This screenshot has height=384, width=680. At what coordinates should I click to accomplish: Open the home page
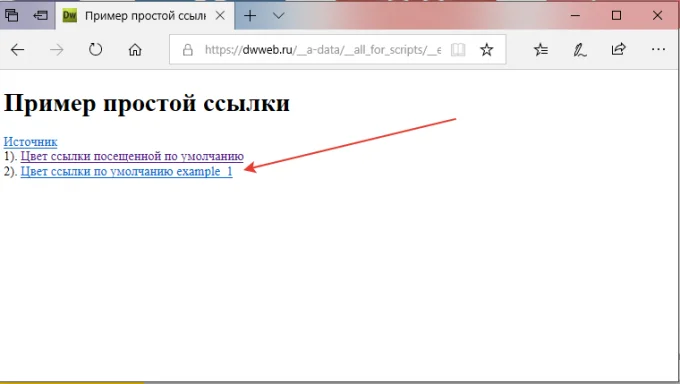click(135, 50)
